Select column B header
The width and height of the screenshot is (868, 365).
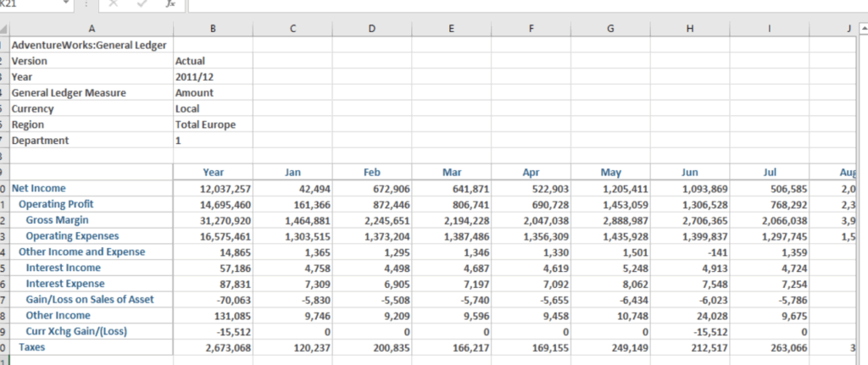pyautogui.click(x=212, y=30)
